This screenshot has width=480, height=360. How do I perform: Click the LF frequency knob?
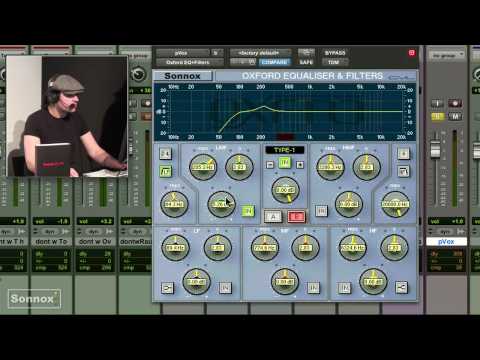175,248
